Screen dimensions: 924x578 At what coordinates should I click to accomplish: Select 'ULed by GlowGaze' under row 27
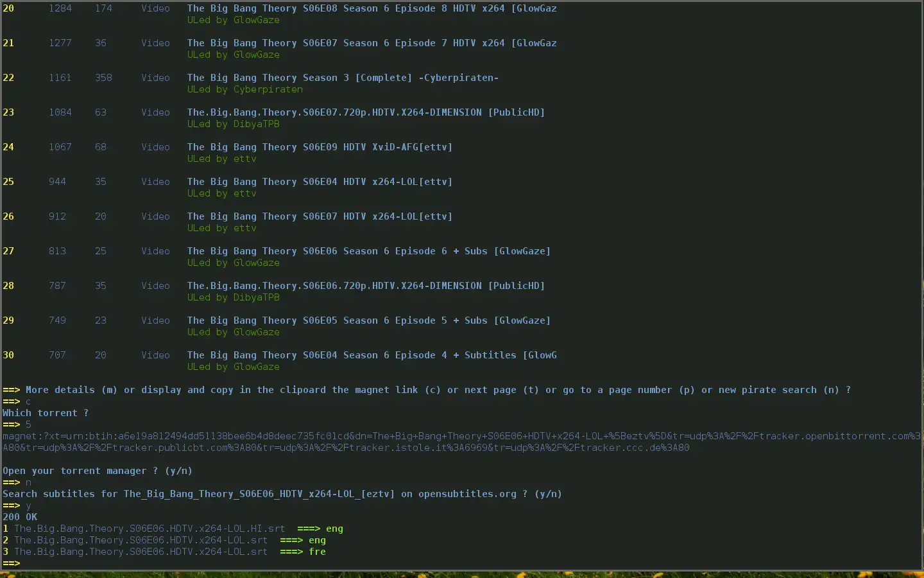click(x=234, y=263)
